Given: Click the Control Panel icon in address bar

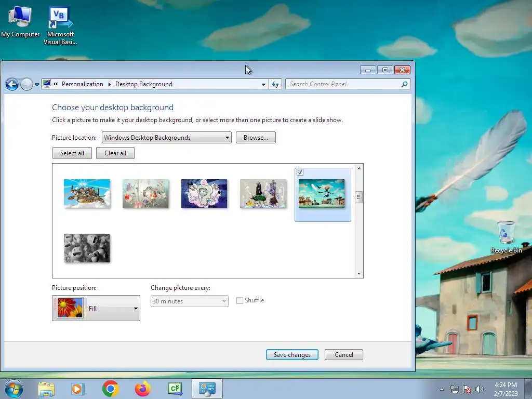Looking at the screenshot, I should [x=47, y=84].
